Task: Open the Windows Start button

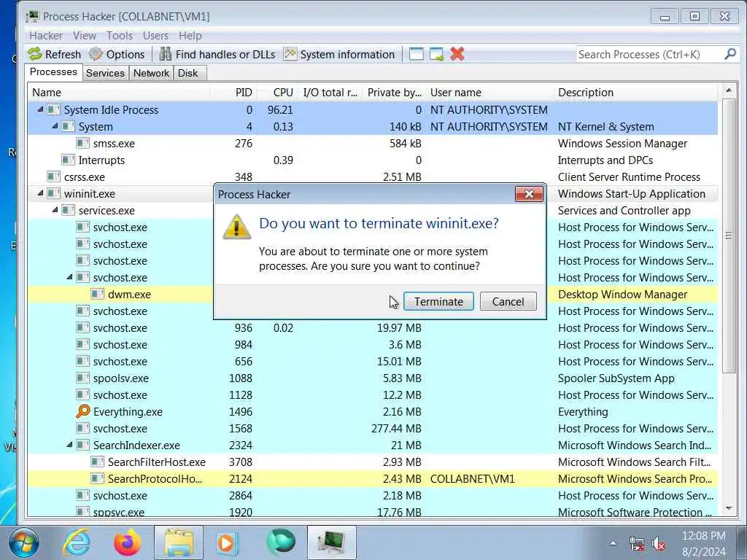Action: [x=23, y=542]
